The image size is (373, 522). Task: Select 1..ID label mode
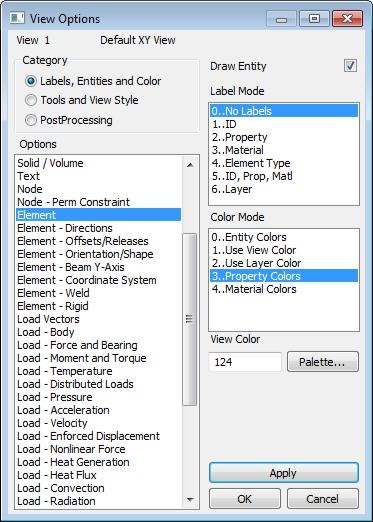pyautogui.click(x=284, y=124)
